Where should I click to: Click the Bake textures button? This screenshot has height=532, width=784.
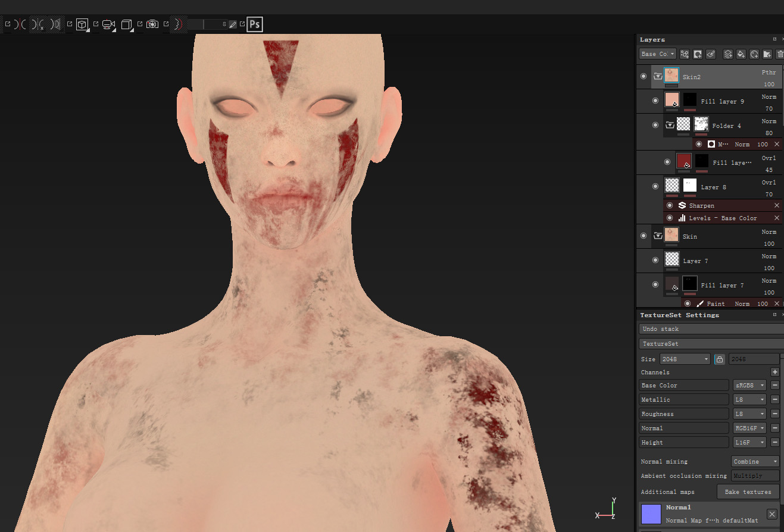(748, 492)
